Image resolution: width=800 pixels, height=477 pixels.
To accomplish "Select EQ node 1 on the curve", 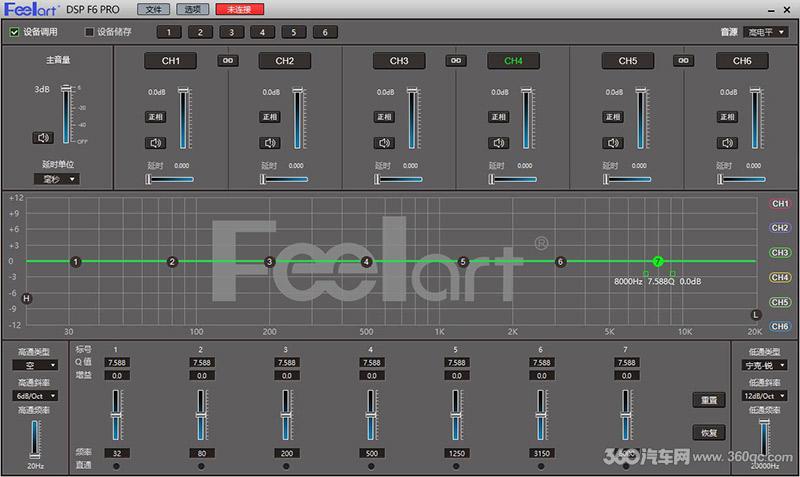I will [x=76, y=262].
